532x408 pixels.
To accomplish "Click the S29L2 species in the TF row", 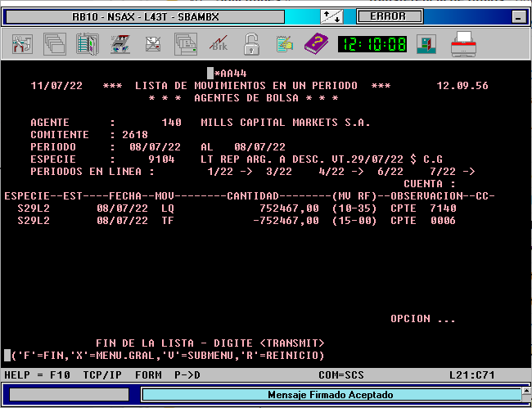I will (34, 221).
